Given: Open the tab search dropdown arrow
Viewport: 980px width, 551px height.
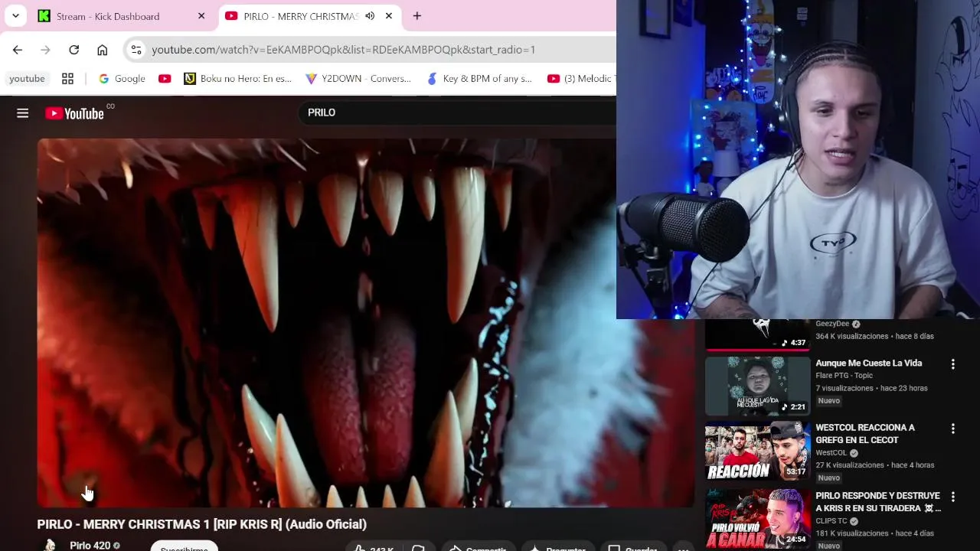Looking at the screenshot, I should pos(15,16).
